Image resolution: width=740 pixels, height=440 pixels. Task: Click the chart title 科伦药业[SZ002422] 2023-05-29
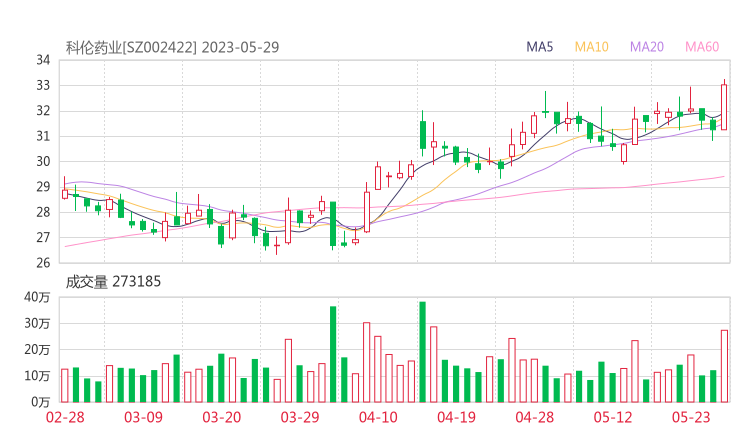(x=172, y=47)
